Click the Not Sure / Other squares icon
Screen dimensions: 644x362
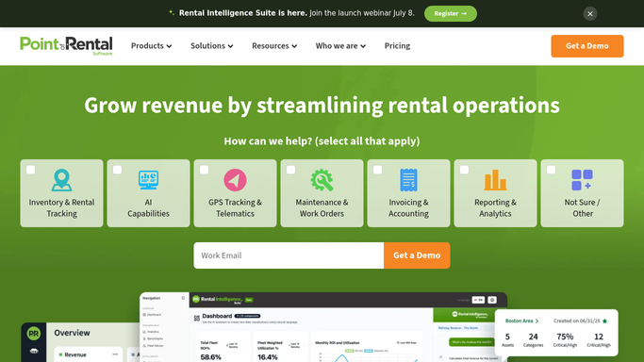(x=582, y=180)
